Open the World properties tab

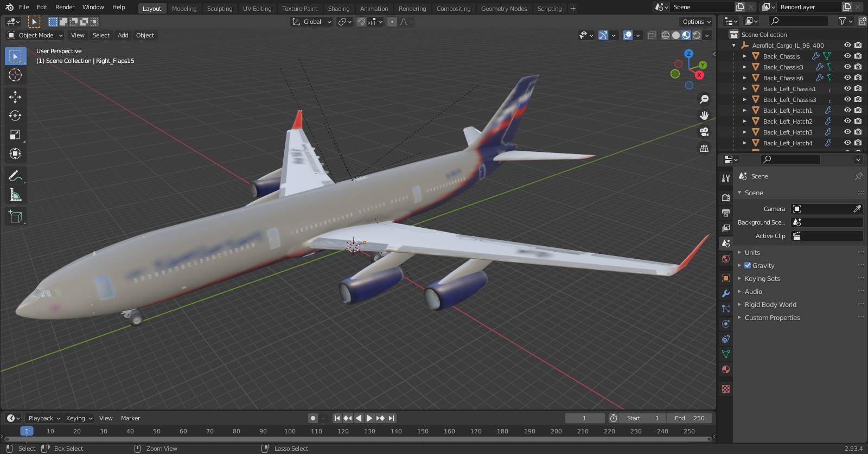tap(726, 259)
